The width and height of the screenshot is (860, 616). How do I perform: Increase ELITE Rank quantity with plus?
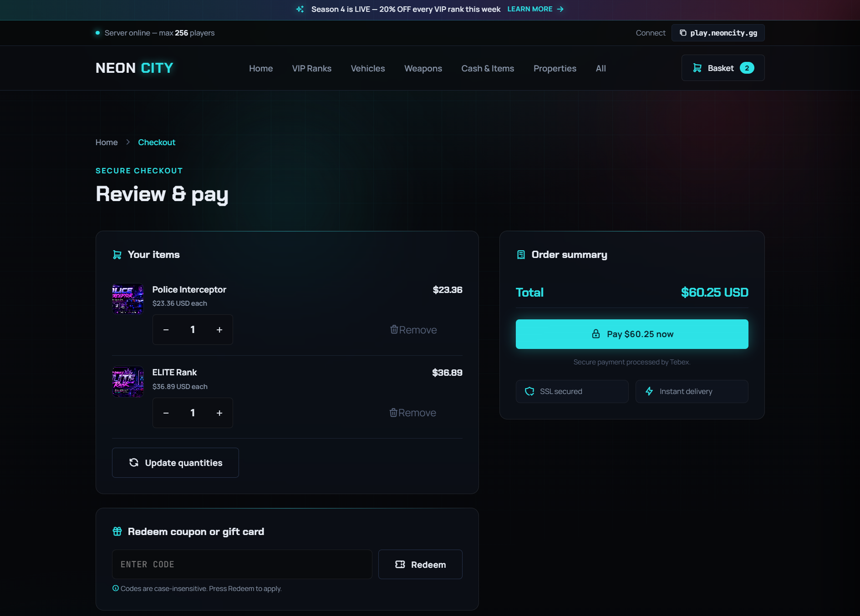pyautogui.click(x=219, y=413)
